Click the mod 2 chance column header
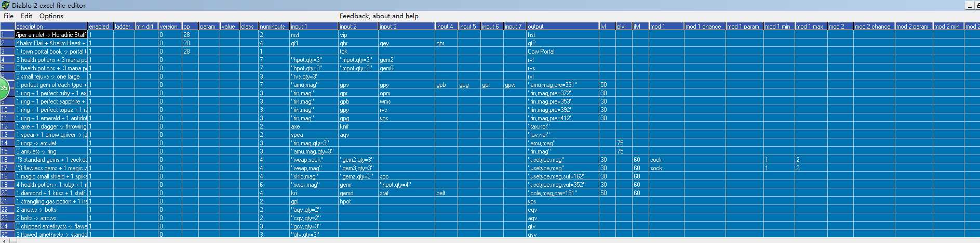The height and width of the screenshot is (243, 980). (874, 26)
